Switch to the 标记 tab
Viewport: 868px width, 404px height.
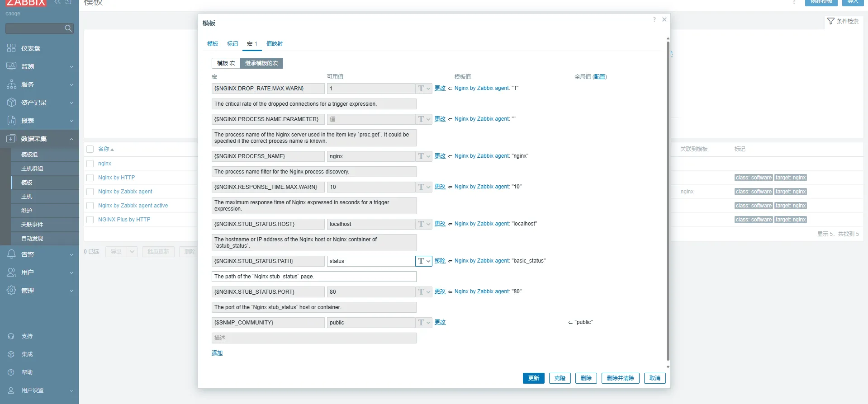point(232,44)
